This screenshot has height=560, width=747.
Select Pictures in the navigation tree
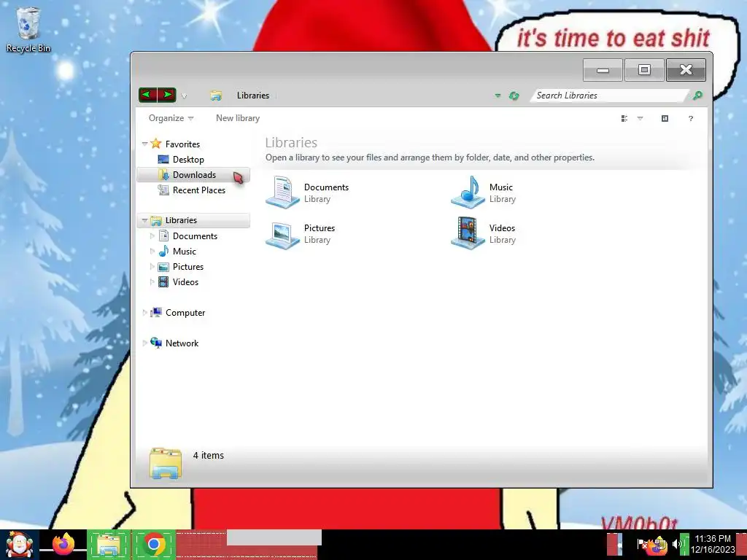coord(188,267)
